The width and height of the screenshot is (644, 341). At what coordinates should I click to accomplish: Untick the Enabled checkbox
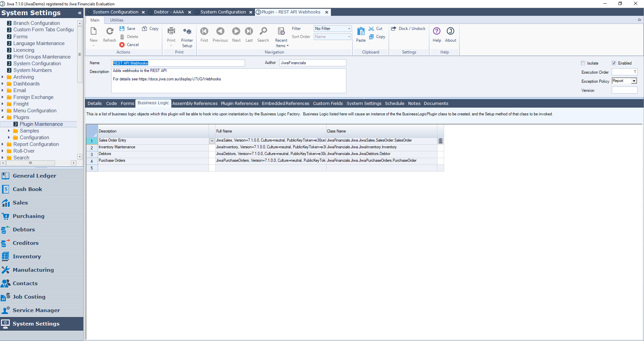(614, 63)
